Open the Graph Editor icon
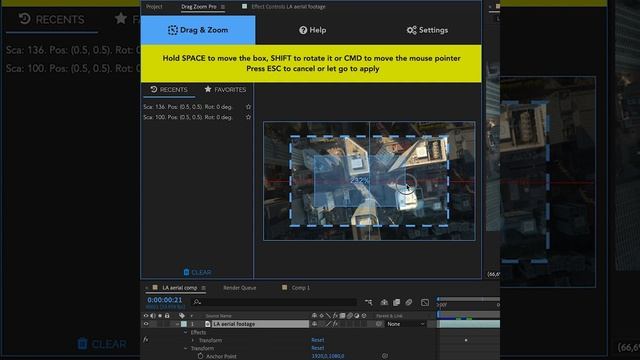This screenshot has height=360, width=640. 425,302
